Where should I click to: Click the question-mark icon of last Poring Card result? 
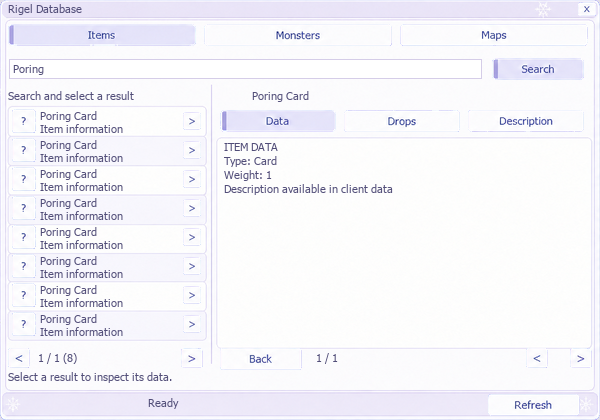pos(24,324)
